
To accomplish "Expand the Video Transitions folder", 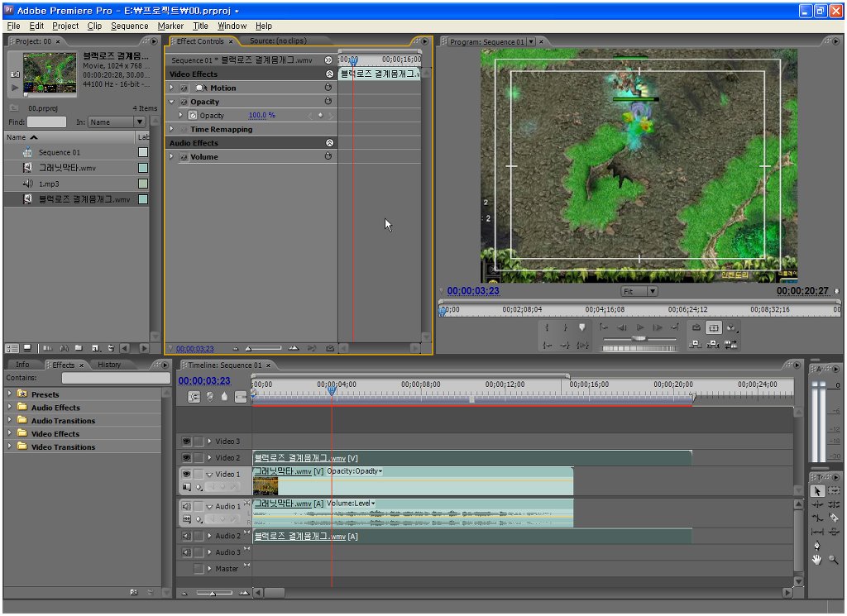I will [x=9, y=446].
